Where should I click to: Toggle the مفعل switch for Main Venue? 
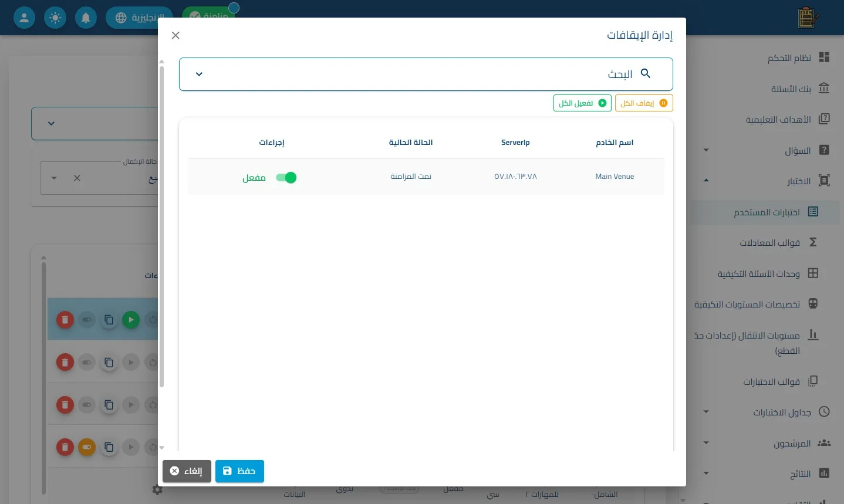[286, 178]
